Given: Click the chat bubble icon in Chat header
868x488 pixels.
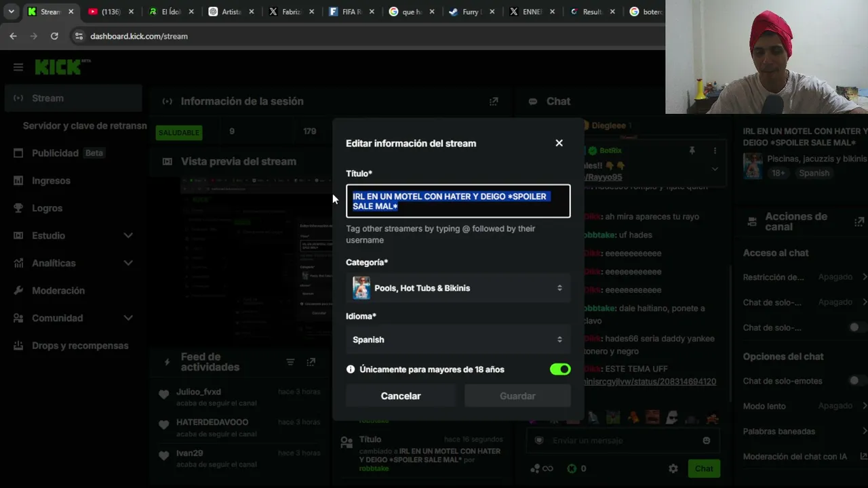Looking at the screenshot, I should (x=533, y=101).
